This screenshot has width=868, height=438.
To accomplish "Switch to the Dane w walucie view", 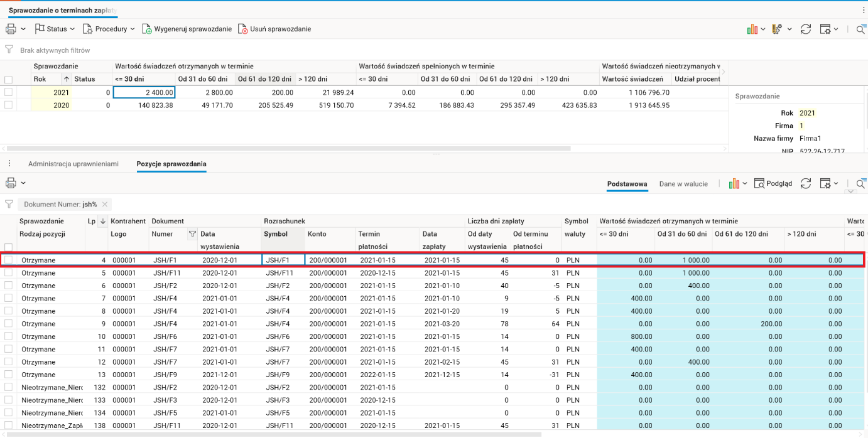I will click(x=683, y=184).
